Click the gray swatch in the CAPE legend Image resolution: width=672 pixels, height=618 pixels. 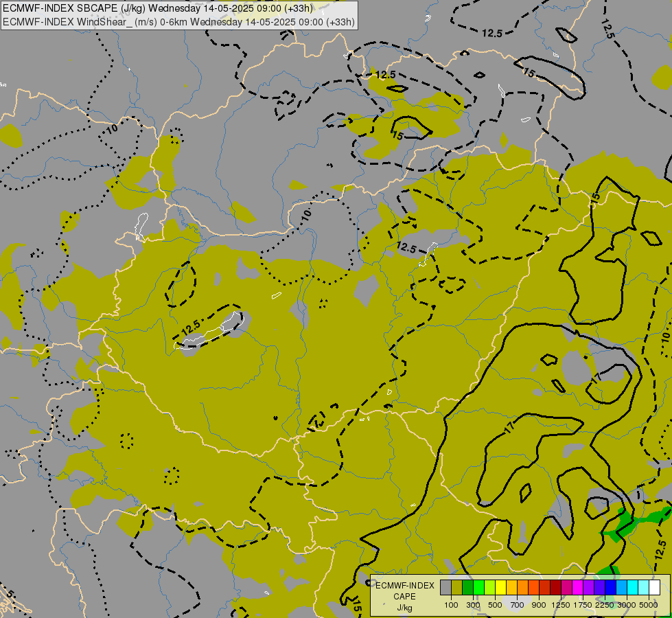[445, 588]
